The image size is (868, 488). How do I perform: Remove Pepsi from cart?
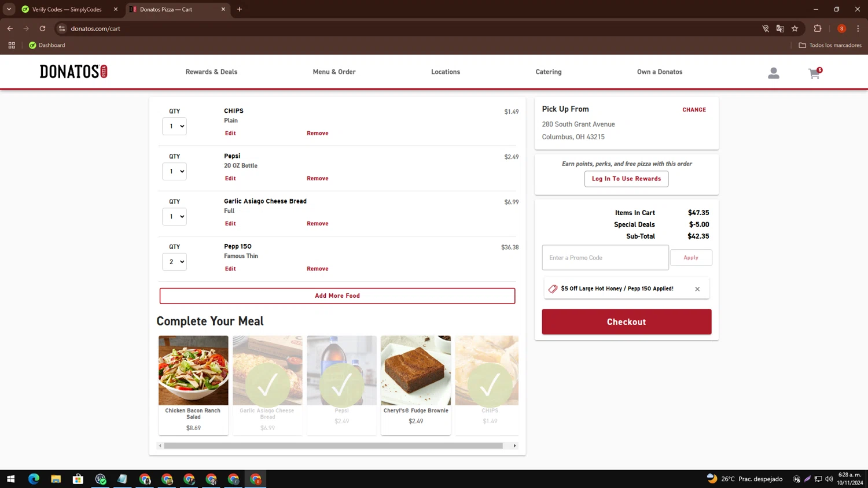pyautogui.click(x=318, y=178)
